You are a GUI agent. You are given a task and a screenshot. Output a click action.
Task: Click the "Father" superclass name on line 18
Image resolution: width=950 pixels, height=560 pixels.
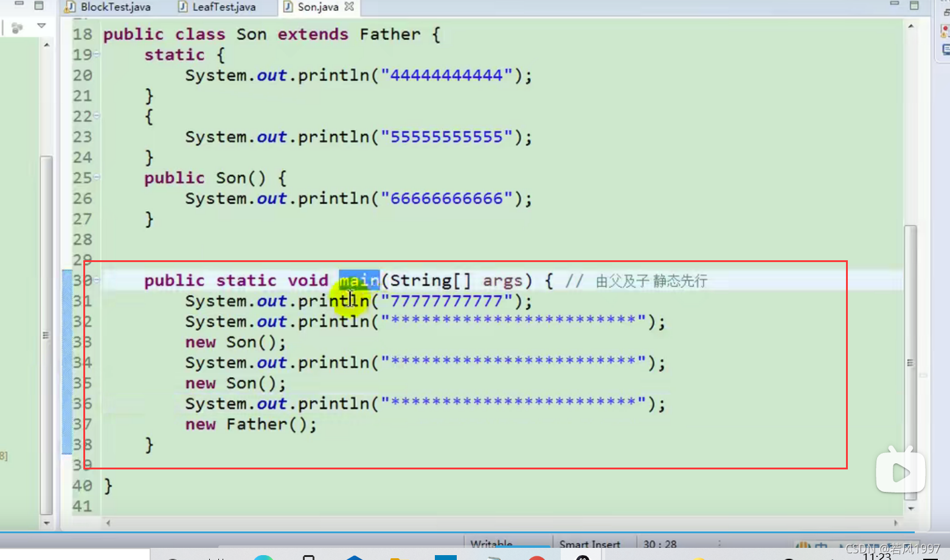click(x=390, y=34)
